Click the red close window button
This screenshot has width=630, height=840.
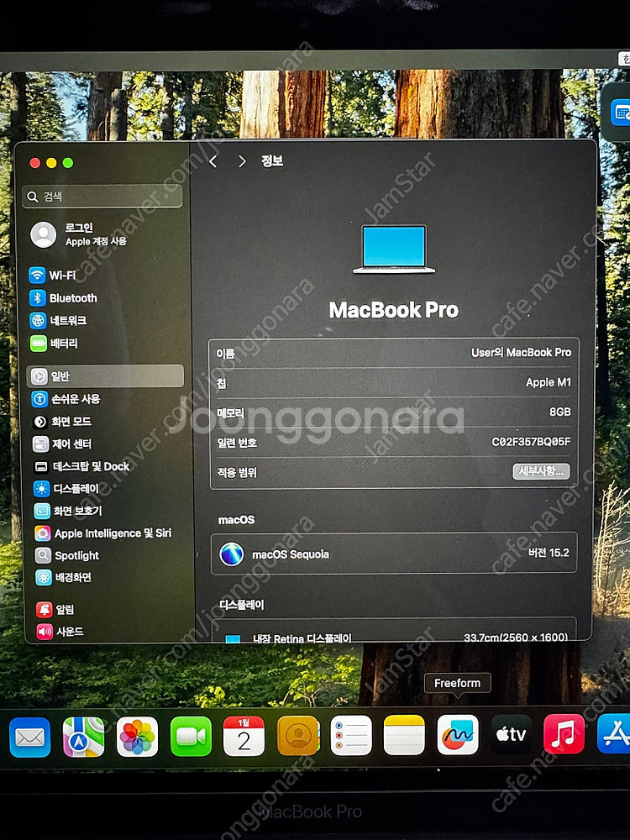pyautogui.click(x=35, y=163)
